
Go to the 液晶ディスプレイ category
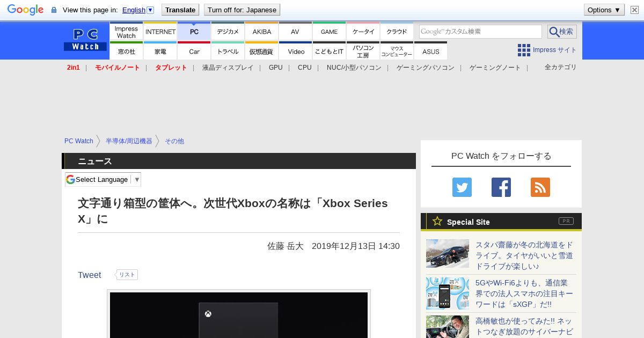(228, 68)
